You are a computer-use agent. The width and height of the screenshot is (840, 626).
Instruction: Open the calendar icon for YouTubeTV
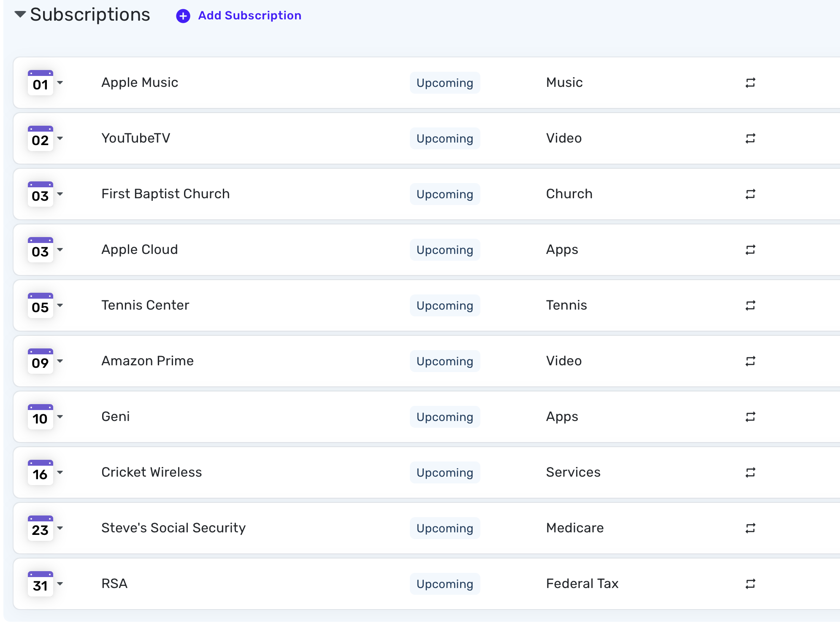pyautogui.click(x=41, y=138)
